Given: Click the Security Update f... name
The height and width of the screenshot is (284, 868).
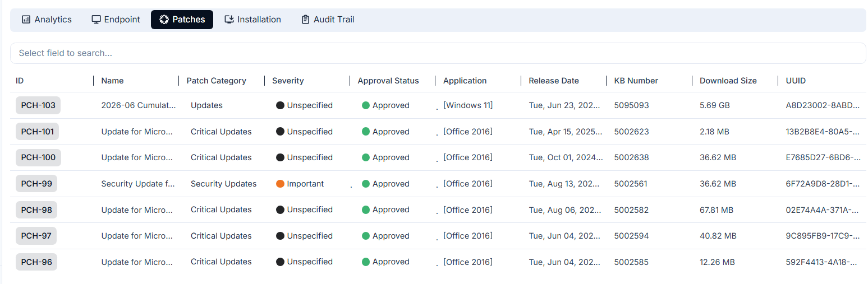Looking at the screenshot, I should (138, 184).
